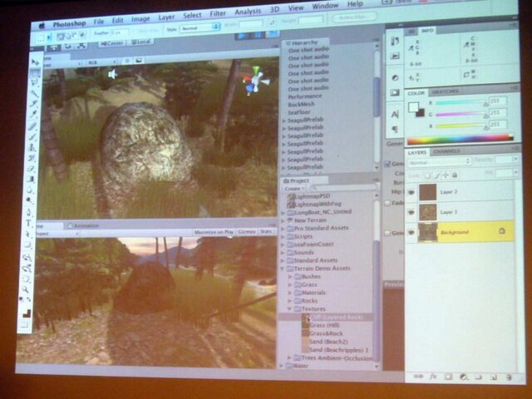Image resolution: width=532 pixels, height=399 pixels.
Task: Expand the Bushes folder
Action: point(290,277)
